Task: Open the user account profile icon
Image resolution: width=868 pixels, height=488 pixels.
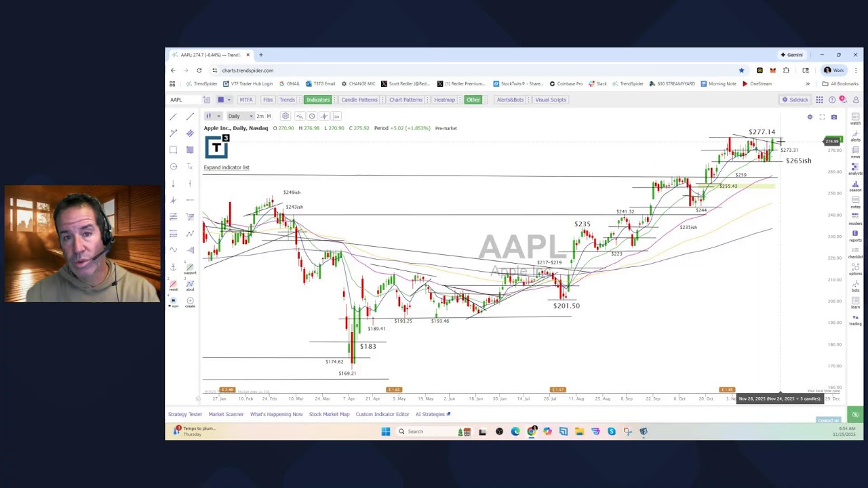Action: [856, 100]
